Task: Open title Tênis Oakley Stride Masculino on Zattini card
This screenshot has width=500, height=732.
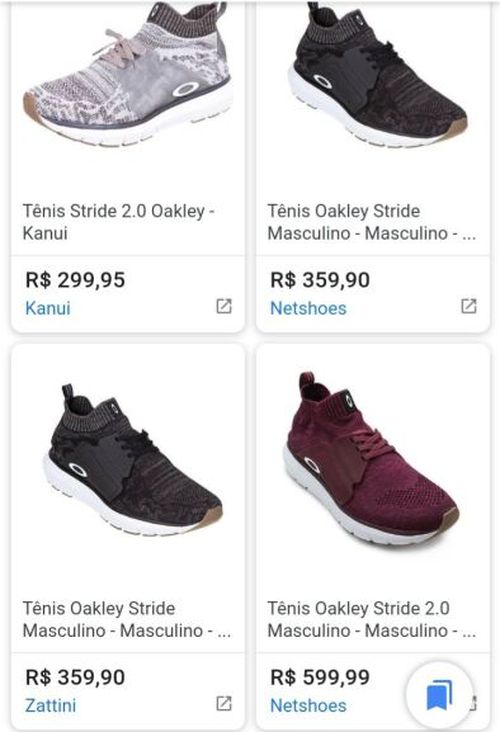Action: [x=127, y=619]
